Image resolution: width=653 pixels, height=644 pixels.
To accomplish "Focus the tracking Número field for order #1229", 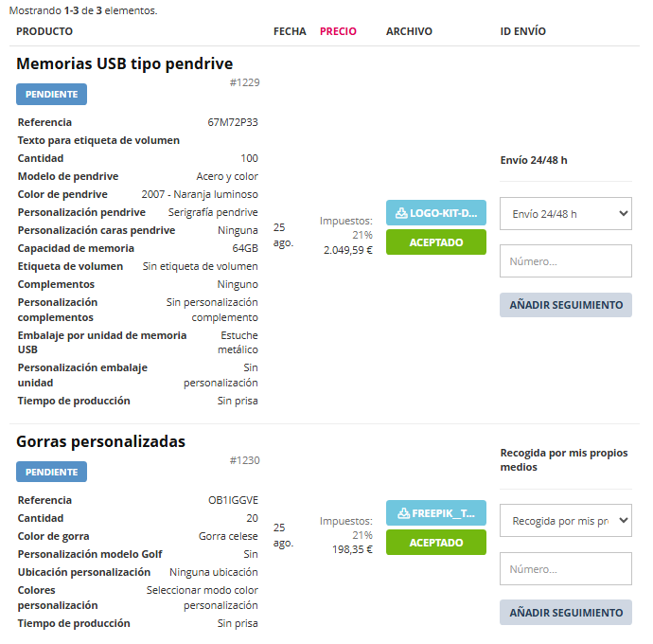I will [565, 261].
